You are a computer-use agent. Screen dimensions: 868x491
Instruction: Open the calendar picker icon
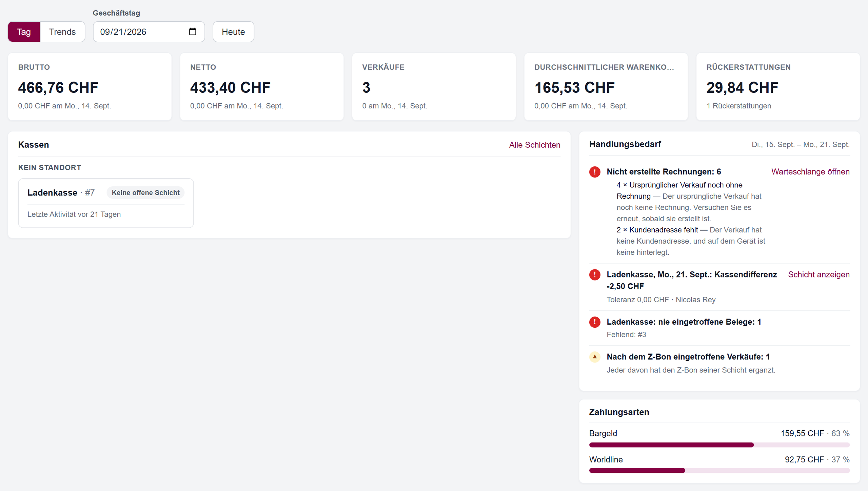193,32
